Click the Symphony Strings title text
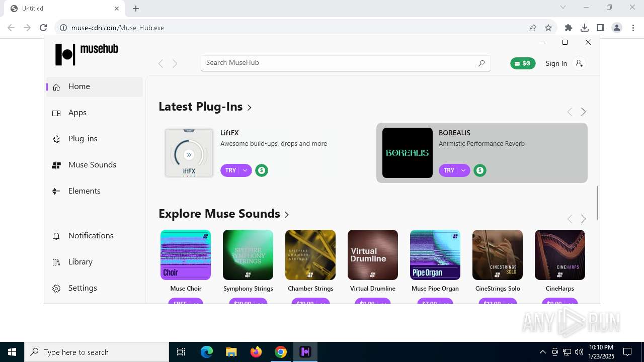The height and width of the screenshot is (362, 644). point(248,289)
